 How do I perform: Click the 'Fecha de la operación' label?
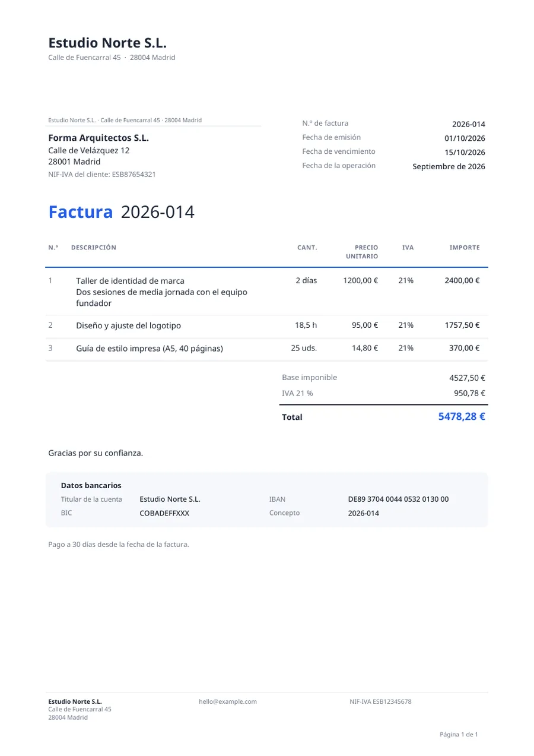[x=339, y=166]
